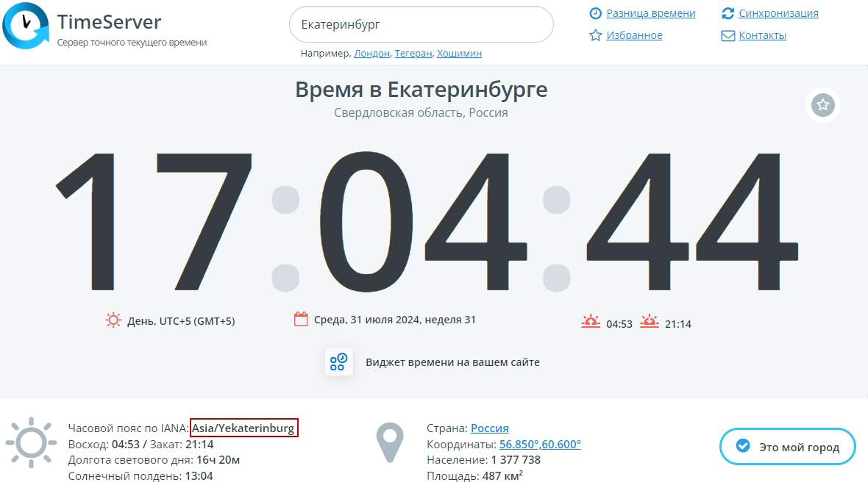The image size is (868, 485).
Task: Click the TimeServer clock logo
Action: point(26,24)
